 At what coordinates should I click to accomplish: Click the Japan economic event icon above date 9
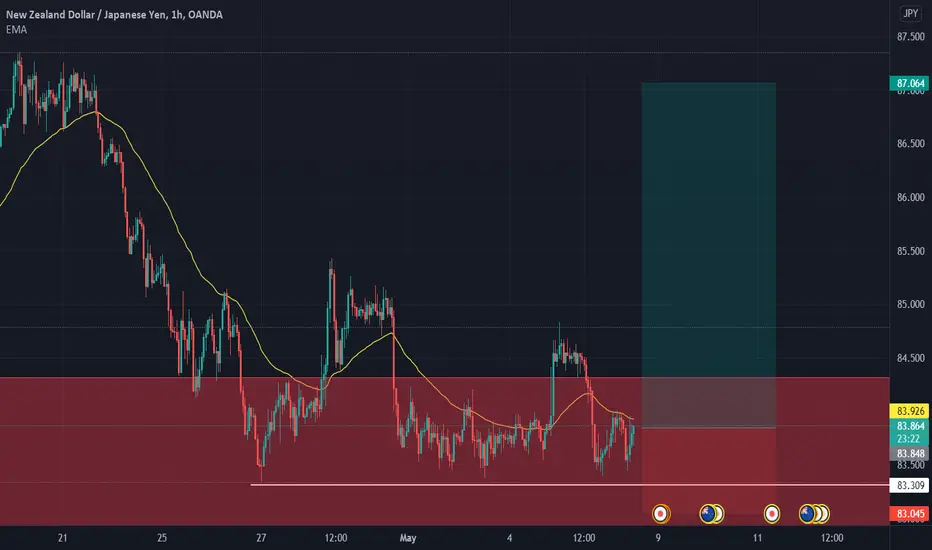[660, 513]
